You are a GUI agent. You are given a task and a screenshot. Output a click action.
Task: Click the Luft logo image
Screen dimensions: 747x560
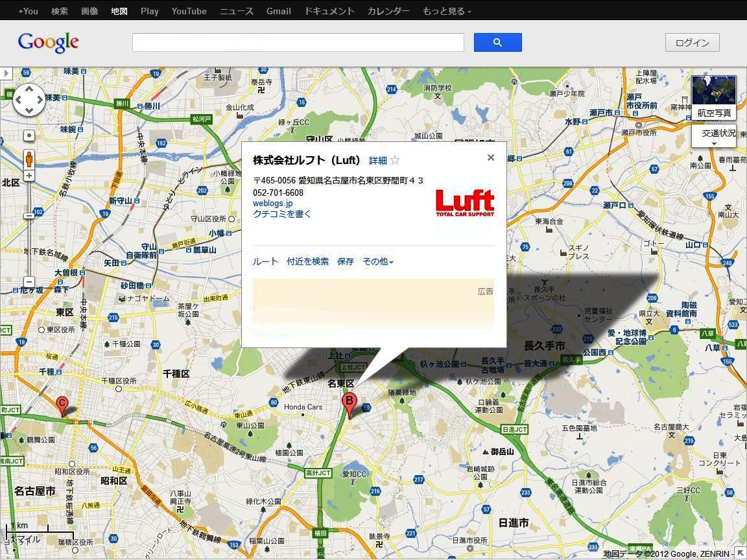coord(465,204)
